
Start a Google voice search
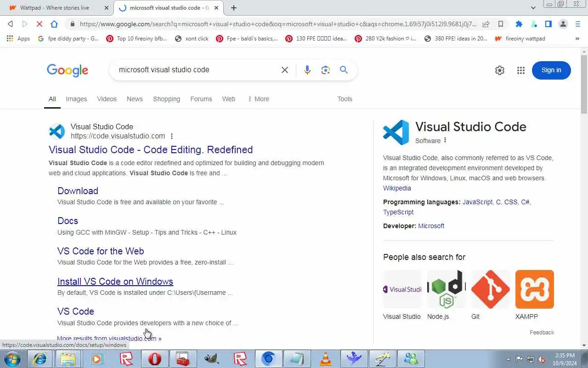(307, 70)
